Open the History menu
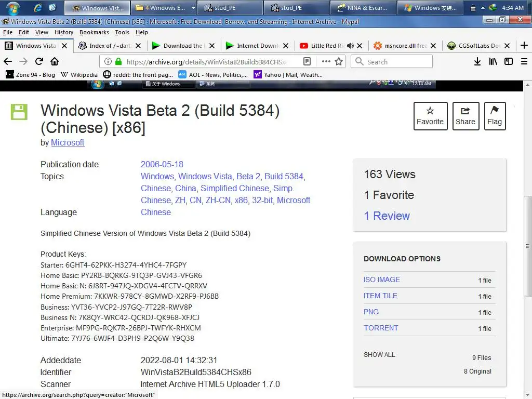The height and width of the screenshot is (399, 532). pos(64,32)
